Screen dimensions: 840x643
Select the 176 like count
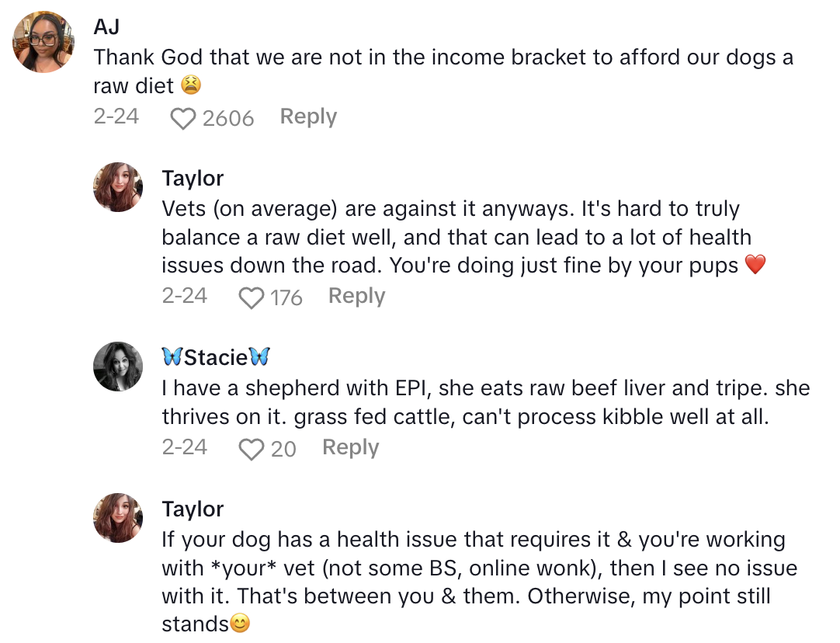(x=286, y=297)
